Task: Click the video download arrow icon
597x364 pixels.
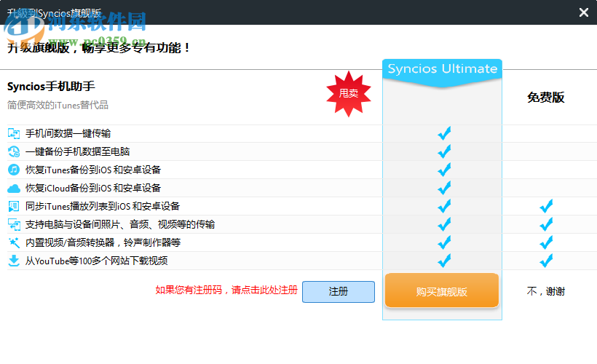Action: [x=14, y=261]
